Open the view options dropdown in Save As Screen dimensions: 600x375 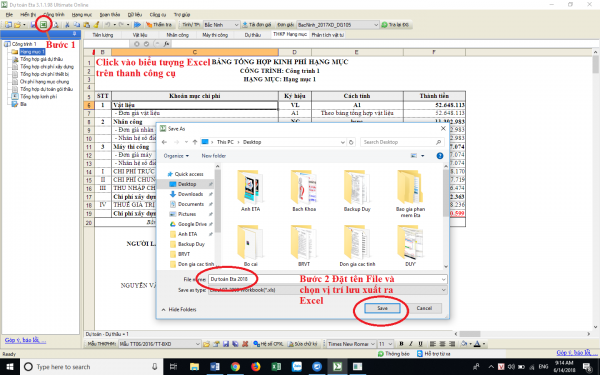(422, 156)
